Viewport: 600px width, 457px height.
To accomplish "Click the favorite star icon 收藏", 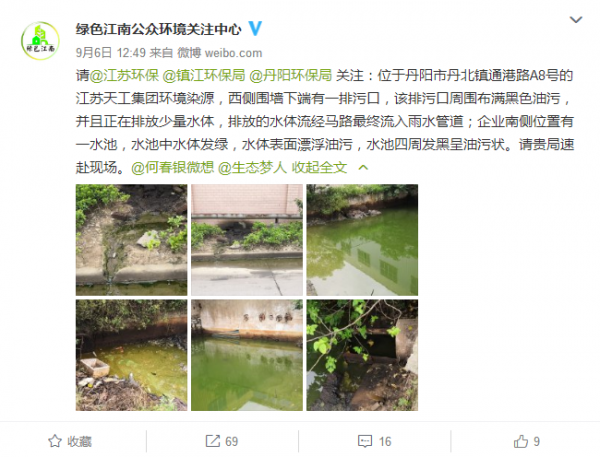I will click(x=55, y=441).
